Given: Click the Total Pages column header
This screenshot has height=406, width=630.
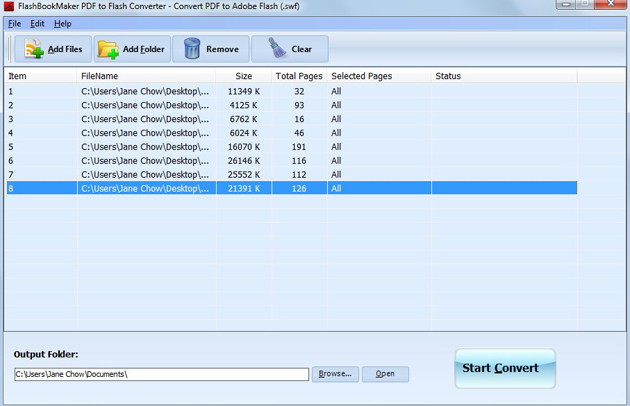Looking at the screenshot, I should 299,76.
